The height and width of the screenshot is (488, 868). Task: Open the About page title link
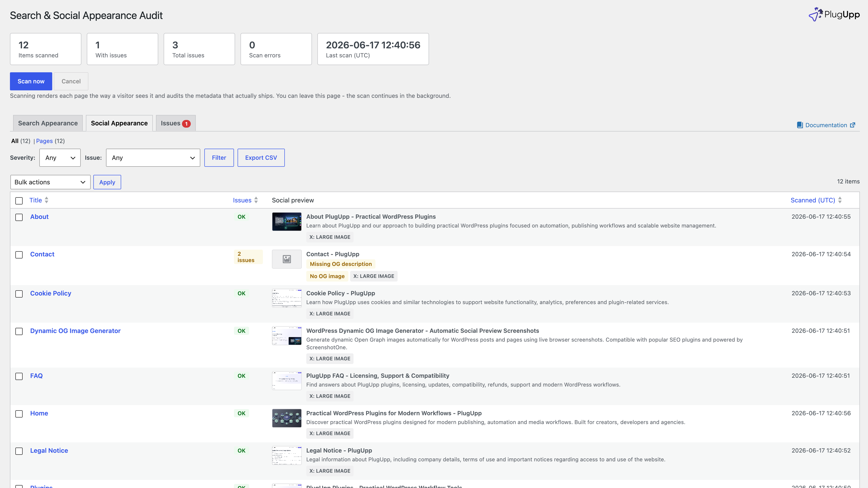[39, 217]
